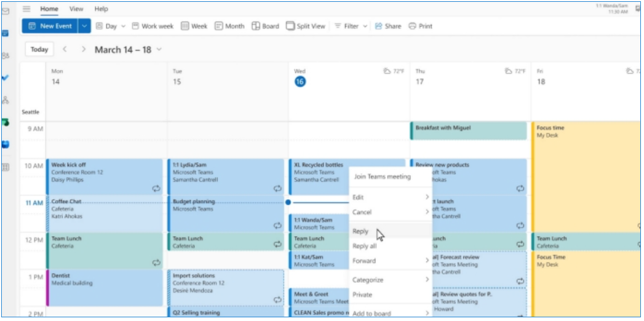Image resolution: width=644 pixels, height=321 pixels.
Task: Go to the previous week
Action: coord(65,49)
